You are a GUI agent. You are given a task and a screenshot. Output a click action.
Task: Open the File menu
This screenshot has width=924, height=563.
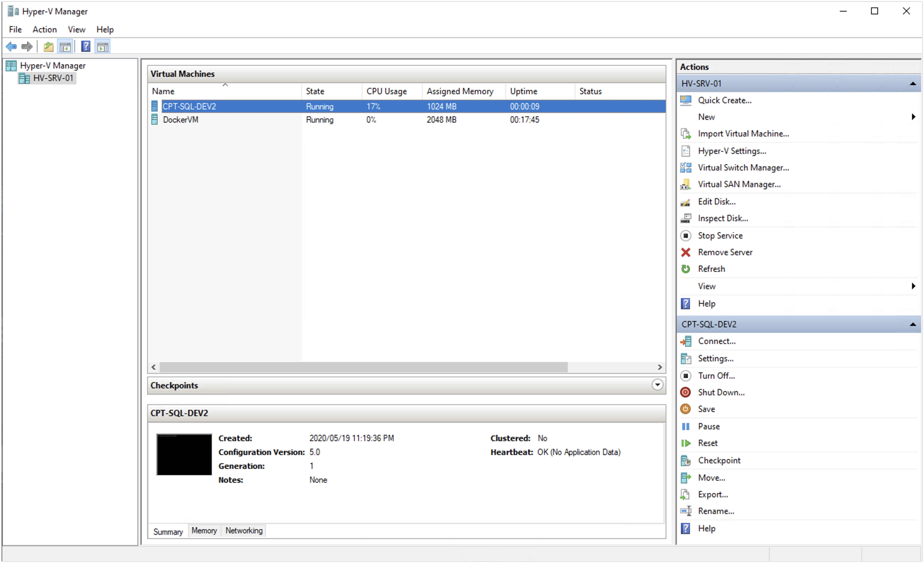coord(15,29)
